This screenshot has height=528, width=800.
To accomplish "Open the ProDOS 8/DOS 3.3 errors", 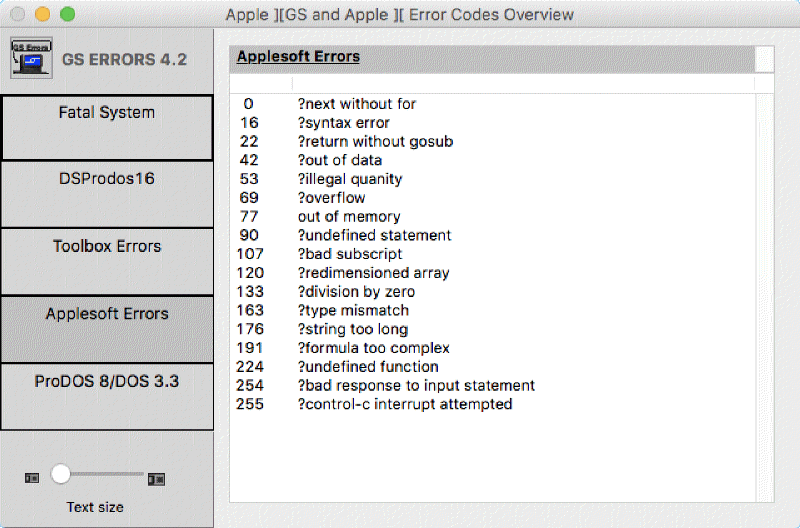I will (107, 396).
